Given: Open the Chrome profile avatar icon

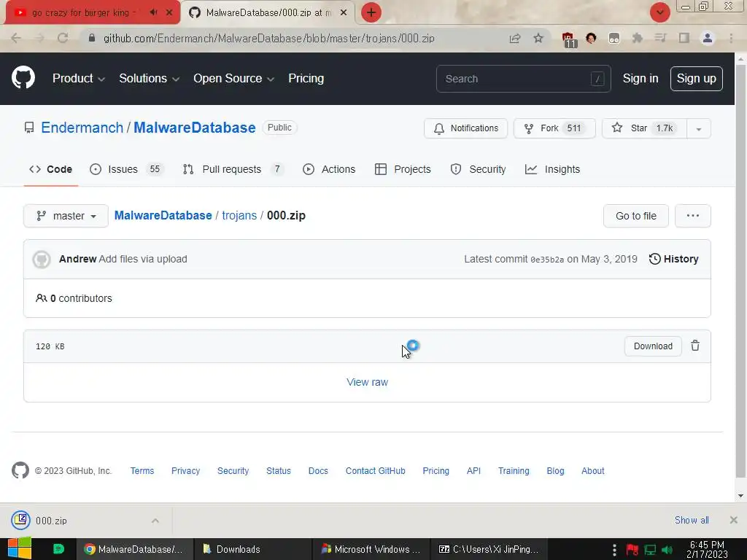Looking at the screenshot, I should tap(708, 38).
